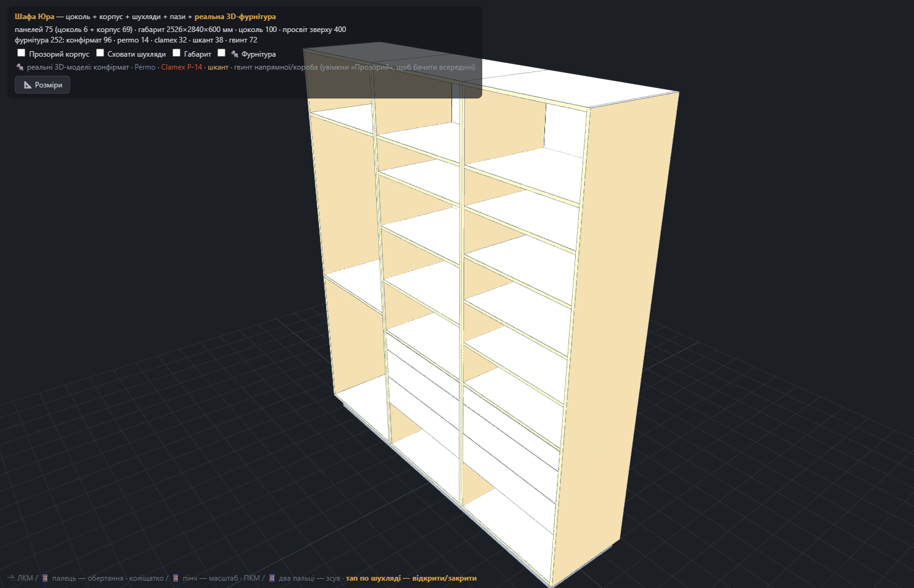
Task: Click the просвіт зверху 400 text
Action: [314, 30]
